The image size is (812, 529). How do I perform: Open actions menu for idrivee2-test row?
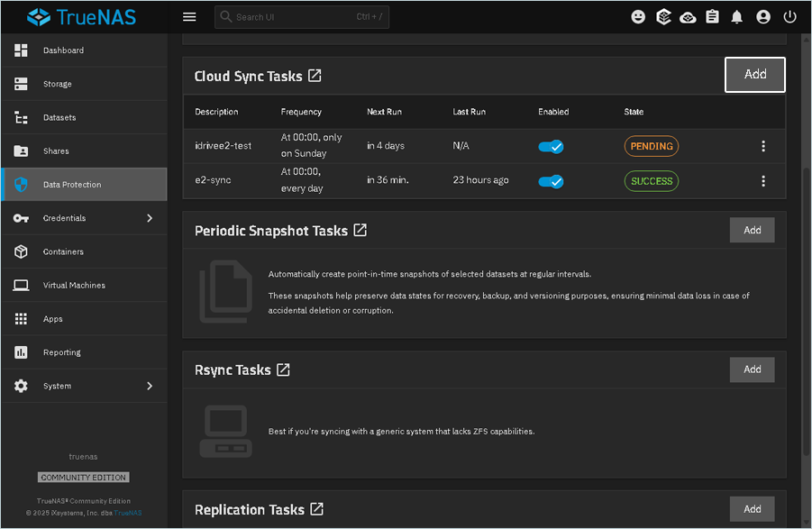(x=763, y=146)
